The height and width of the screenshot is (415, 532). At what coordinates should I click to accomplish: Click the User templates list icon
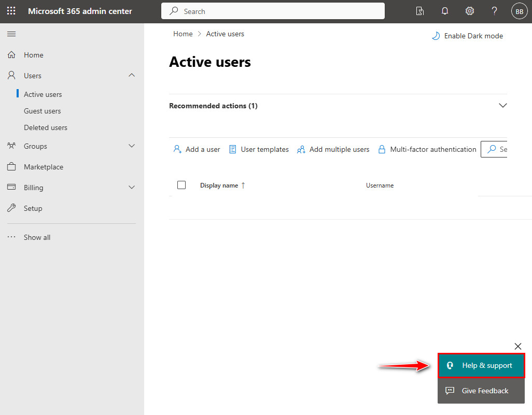[x=232, y=149]
